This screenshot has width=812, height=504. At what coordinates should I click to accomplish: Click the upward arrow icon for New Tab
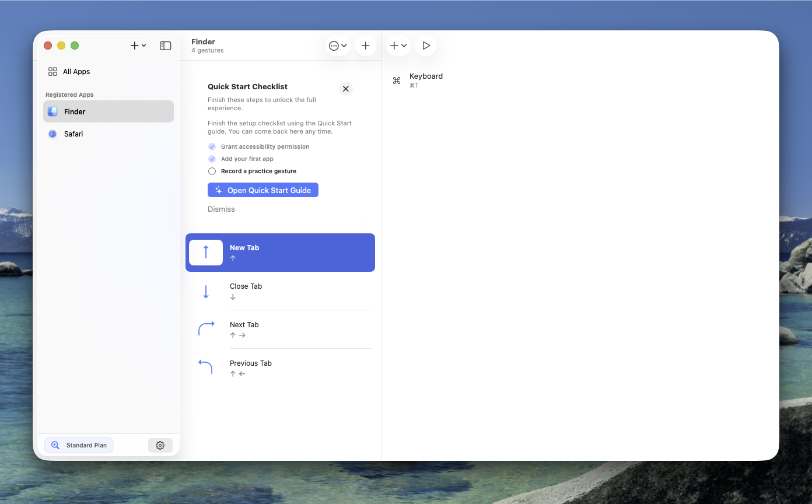click(x=206, y=252)
